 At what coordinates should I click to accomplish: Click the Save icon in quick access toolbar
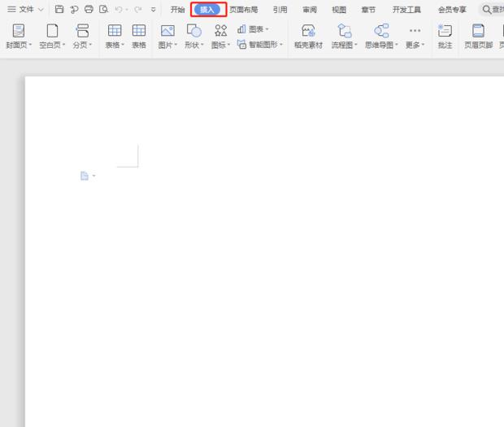(59, 10)
